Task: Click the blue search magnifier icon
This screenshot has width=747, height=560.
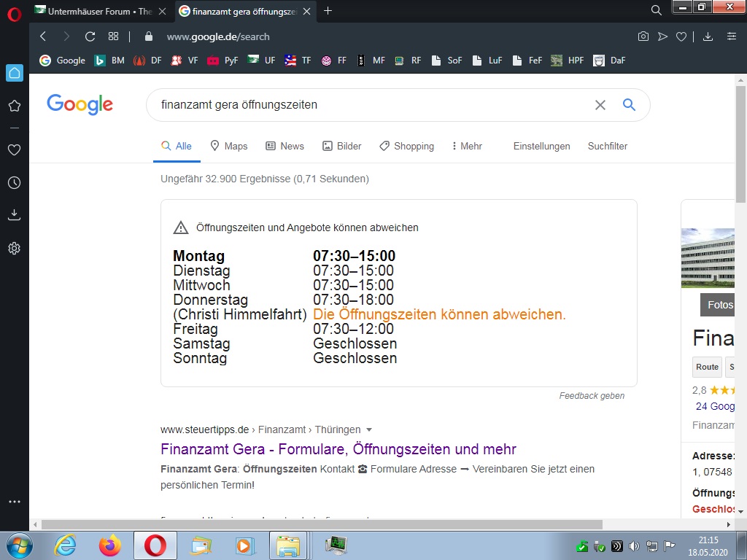Action: pyautogui.click(x=629, y=105)
